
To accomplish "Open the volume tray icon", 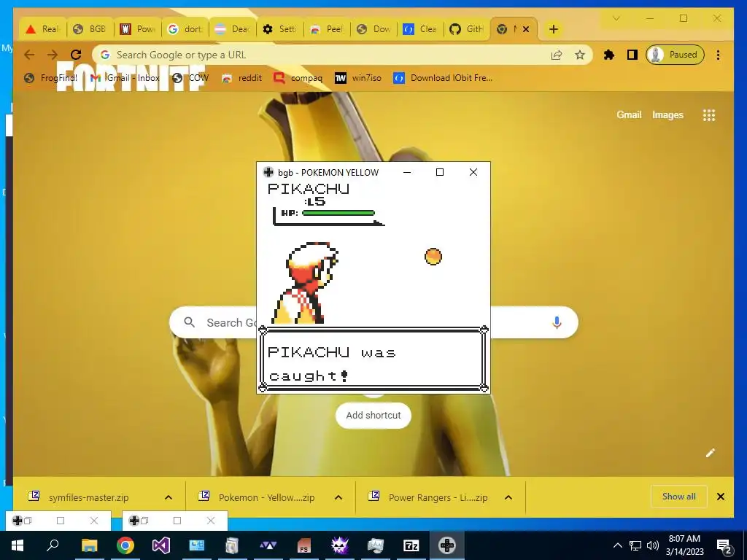I will 653,545.
